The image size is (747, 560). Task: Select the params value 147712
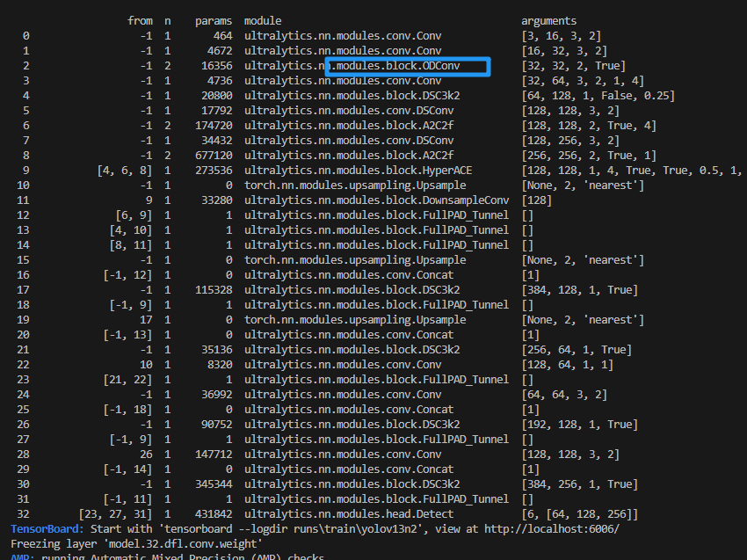tap(214, 455)
